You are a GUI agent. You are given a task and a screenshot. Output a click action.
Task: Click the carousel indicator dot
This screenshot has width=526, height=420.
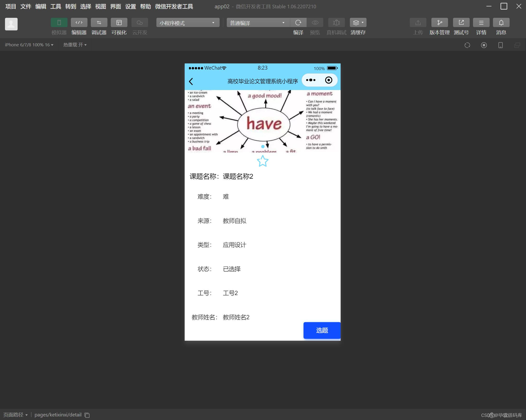point(262,147)
